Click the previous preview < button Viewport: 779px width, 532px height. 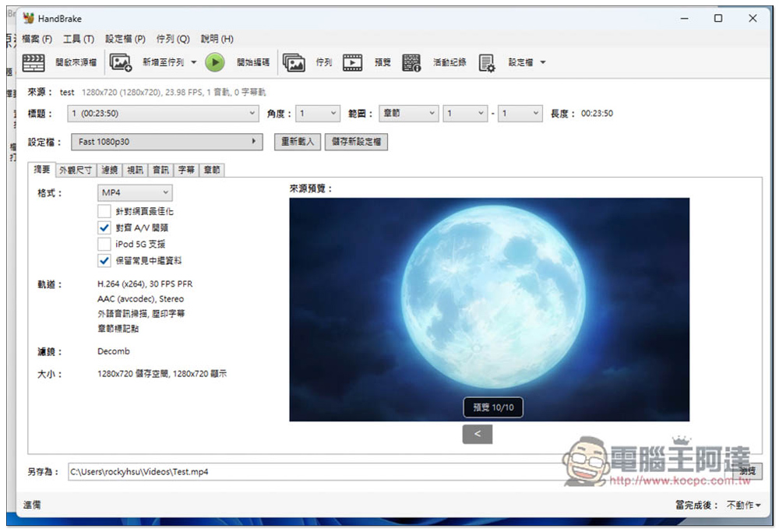(x=478, y=434)
